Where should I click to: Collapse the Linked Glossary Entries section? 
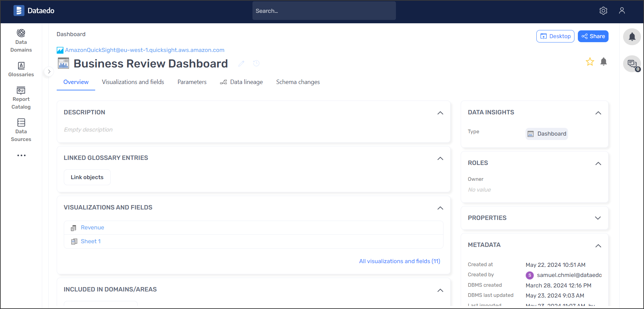tap(440, 159)
